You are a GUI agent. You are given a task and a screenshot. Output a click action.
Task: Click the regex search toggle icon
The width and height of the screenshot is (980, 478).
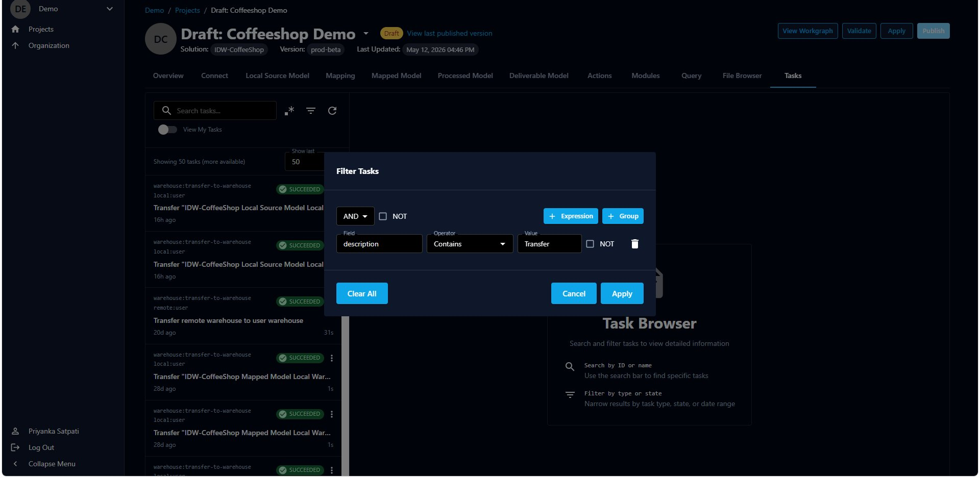(x=289, y=111)
